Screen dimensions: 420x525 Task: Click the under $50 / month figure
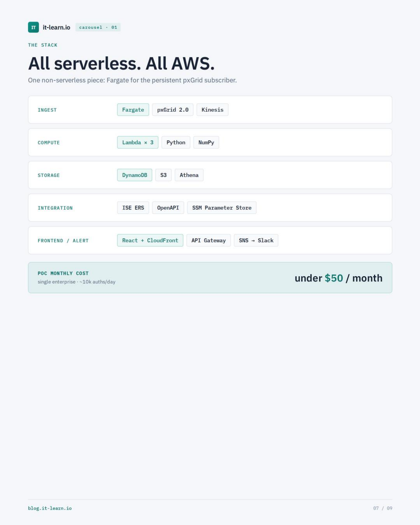339,278
